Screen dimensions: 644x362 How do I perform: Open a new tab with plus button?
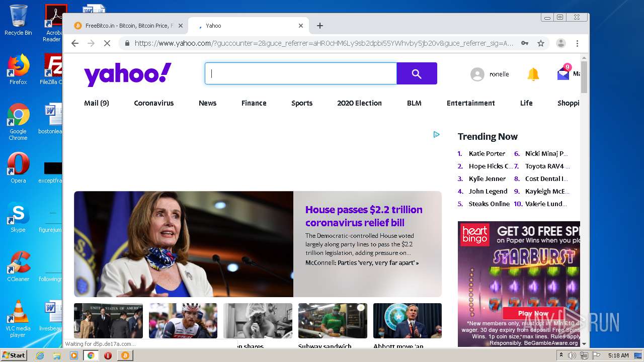pyautogui.click(x=320, y=26)
